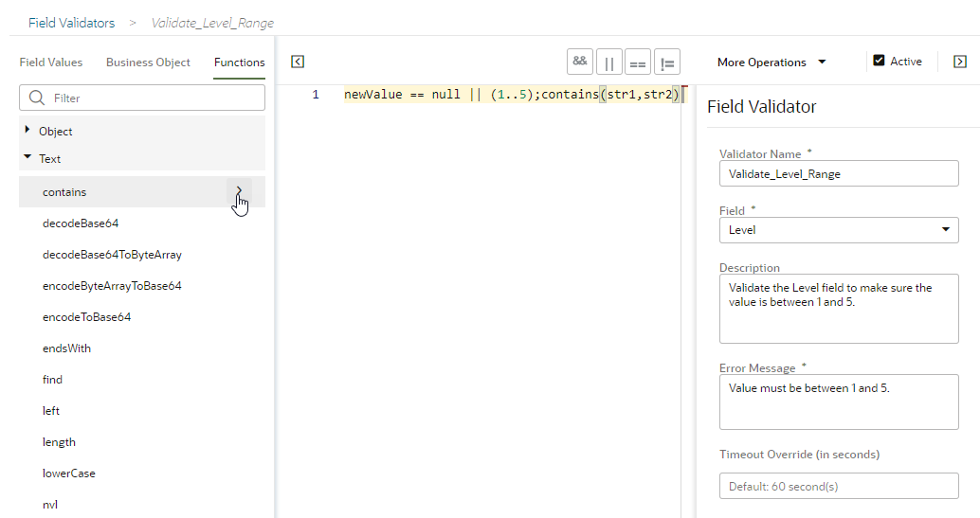Click the insert arrow next to contains
This screenshot has width=980, height=518.
[239, 191]
